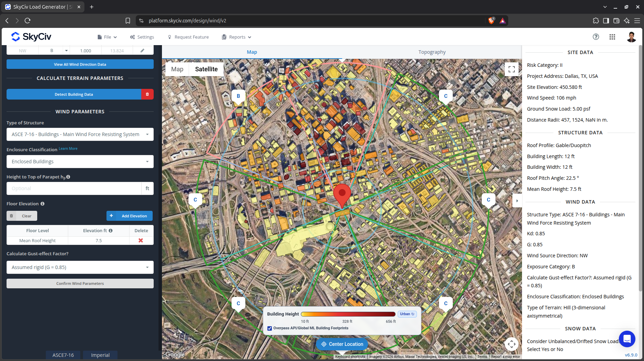Open Settings in the top menu

coord(142,37)
